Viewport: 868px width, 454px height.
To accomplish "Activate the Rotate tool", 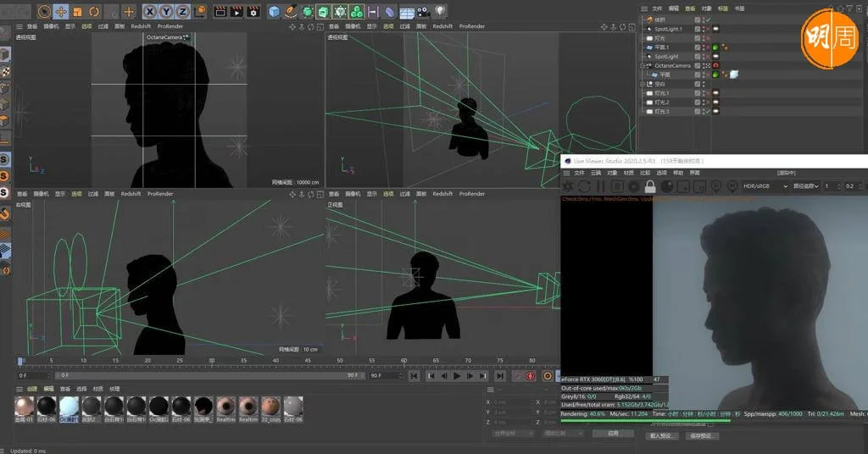I will [x=94, y=12].
